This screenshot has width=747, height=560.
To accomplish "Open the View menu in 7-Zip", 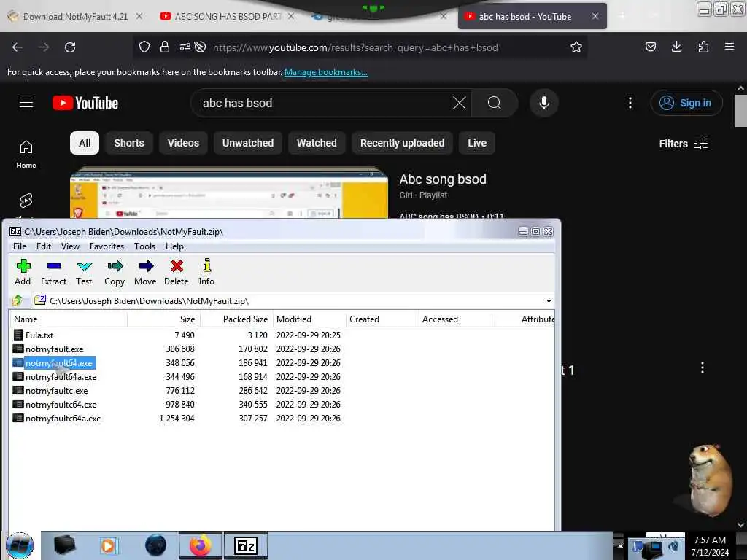I will (x=70, y=246).
